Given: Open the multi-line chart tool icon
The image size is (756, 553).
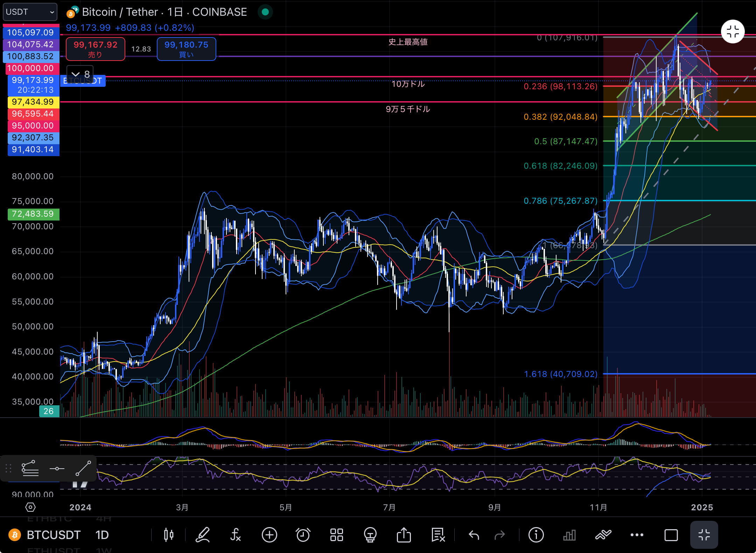Looking at the screenshot, I should [603, 535].
